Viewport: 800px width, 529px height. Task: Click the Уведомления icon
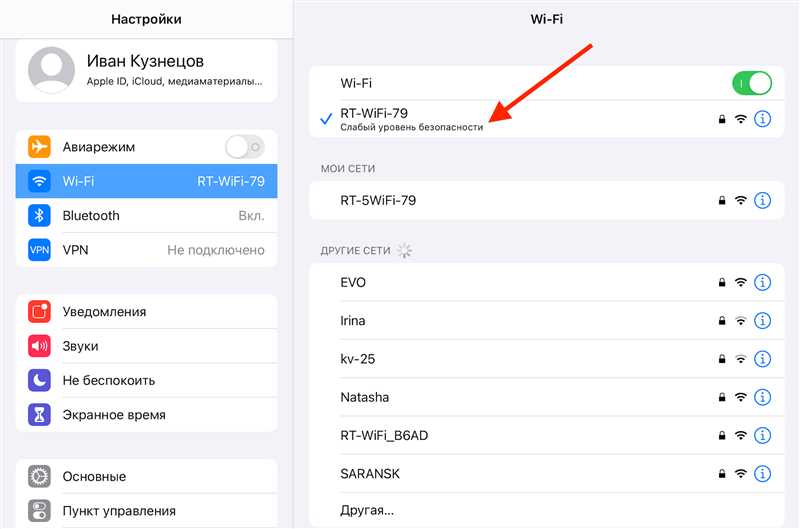click(x=39, y=312)
